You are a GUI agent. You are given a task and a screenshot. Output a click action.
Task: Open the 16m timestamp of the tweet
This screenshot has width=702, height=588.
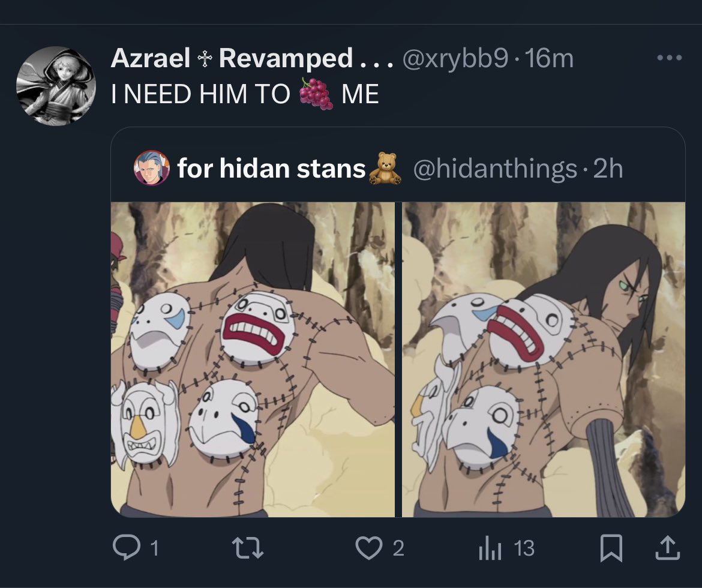click(x=550, y=59)
